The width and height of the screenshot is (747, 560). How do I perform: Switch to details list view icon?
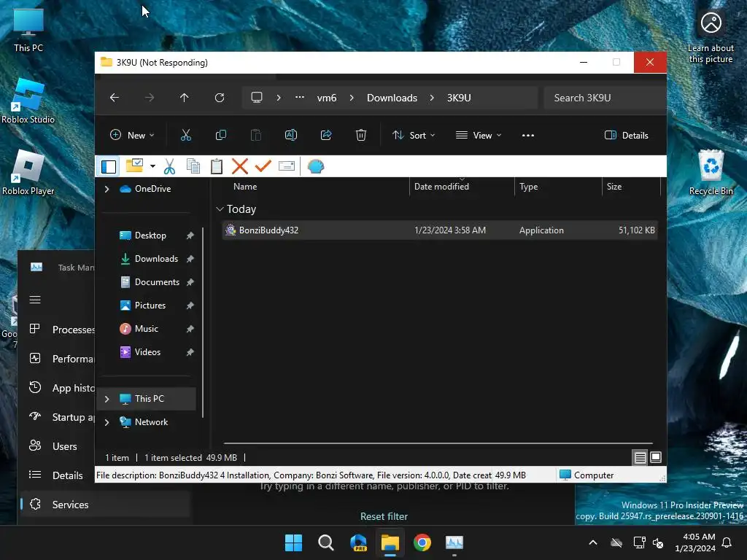[x=640, y=458]
